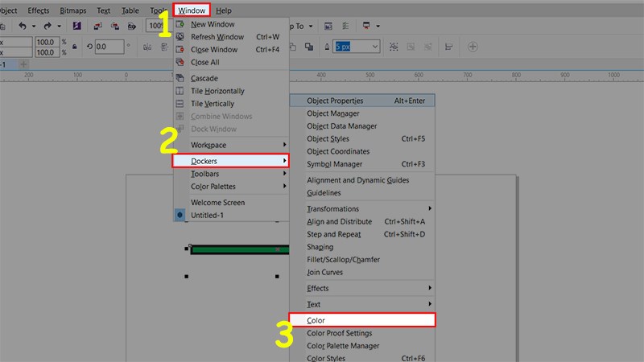The width and height of the screenshot is (644, 362).
Task: Expand the Transformations docker submenu
Action: click(x=362, y=208)
